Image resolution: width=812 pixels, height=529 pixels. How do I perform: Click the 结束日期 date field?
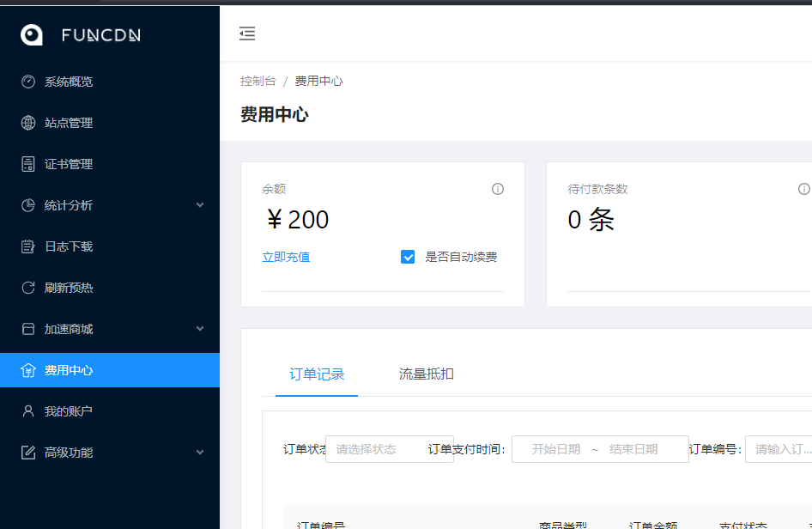(633, 449)
